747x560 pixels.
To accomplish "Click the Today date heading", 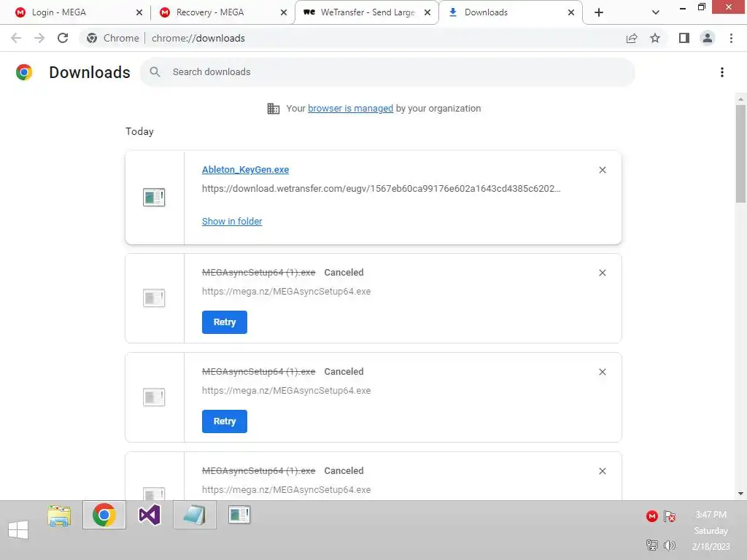I will pos(139,131).
